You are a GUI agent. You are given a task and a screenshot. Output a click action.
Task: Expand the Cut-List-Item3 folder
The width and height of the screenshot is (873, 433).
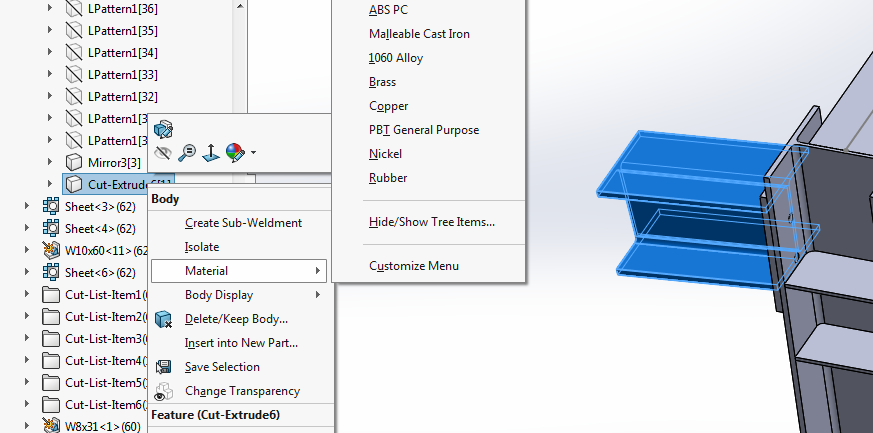(27, 339)
